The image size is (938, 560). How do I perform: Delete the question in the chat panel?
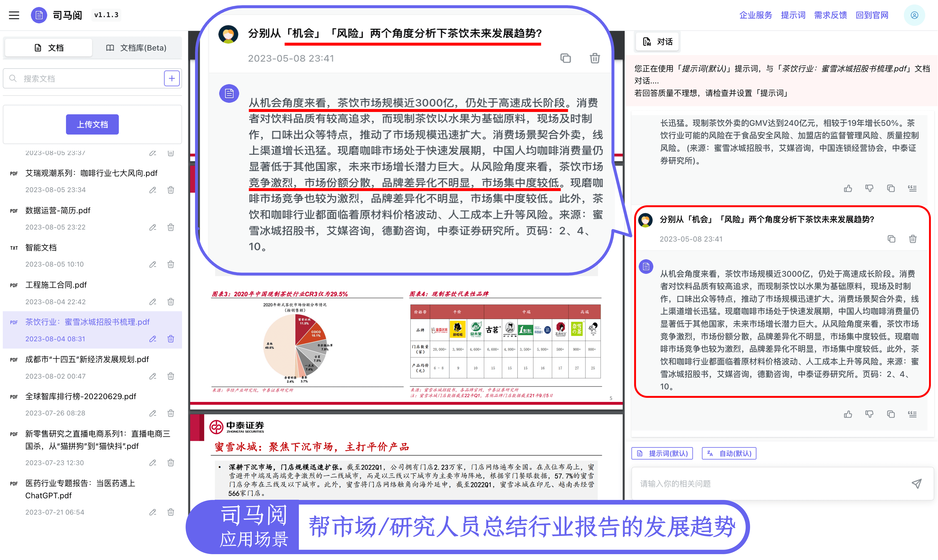click(x=913, y=239)
